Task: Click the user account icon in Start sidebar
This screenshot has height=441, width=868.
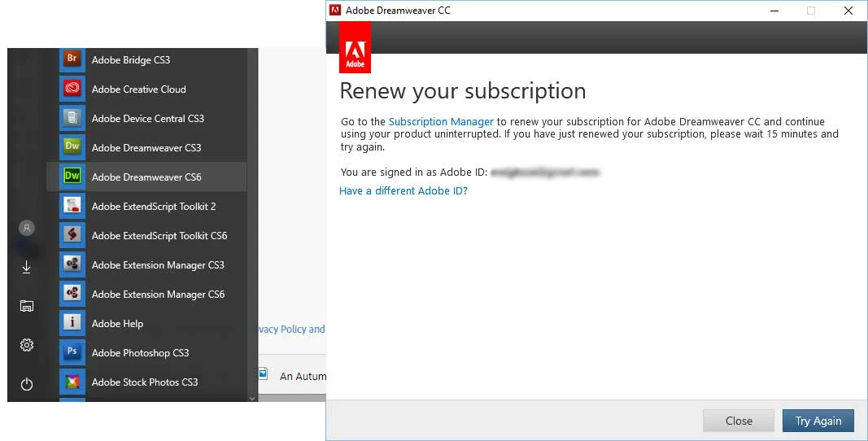Action: tap(27, 228)
